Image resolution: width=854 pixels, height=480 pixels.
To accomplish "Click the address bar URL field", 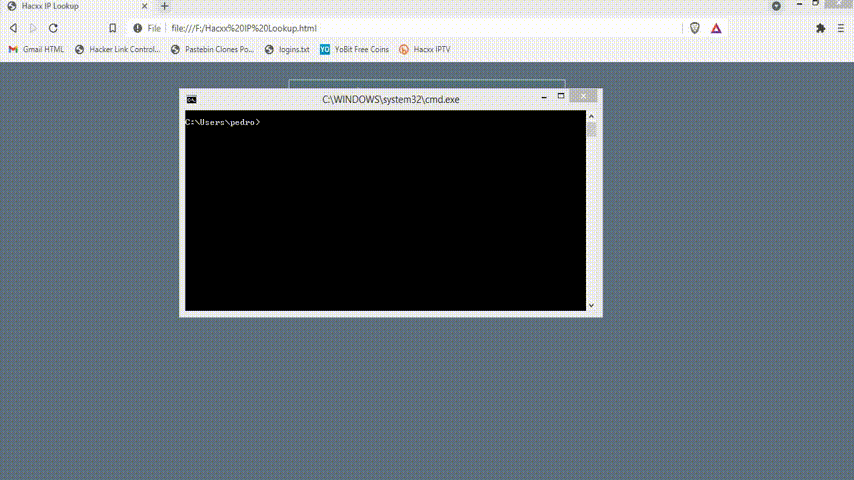I will pyautogui.click(x=400, y=28).
